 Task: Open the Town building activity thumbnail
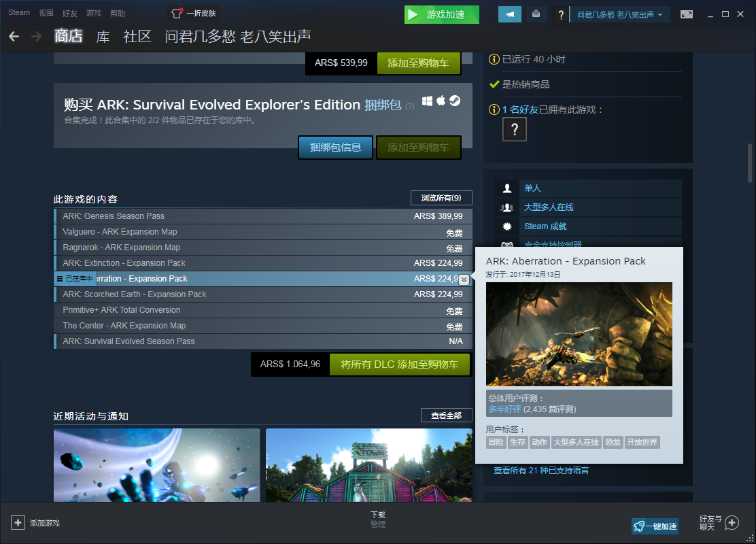[369, 465]
